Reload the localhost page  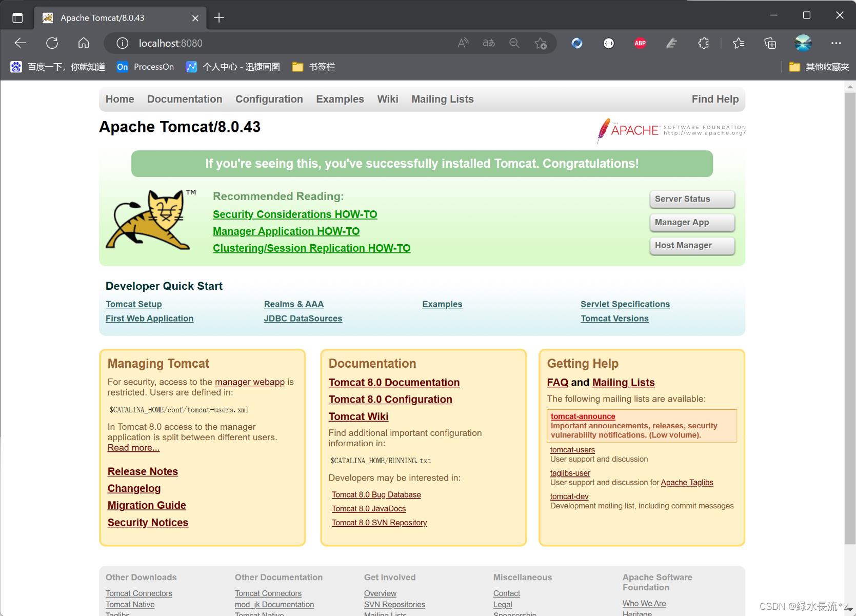[52, 43]
